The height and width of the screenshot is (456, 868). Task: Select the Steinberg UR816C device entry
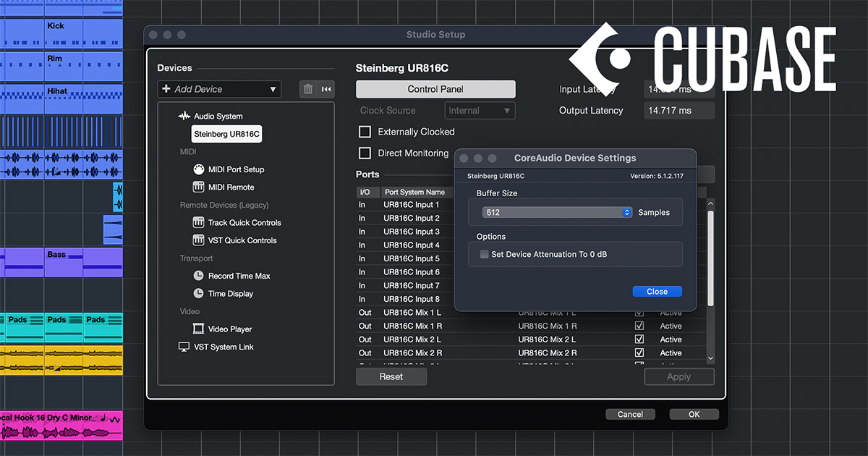coord(228,133)
